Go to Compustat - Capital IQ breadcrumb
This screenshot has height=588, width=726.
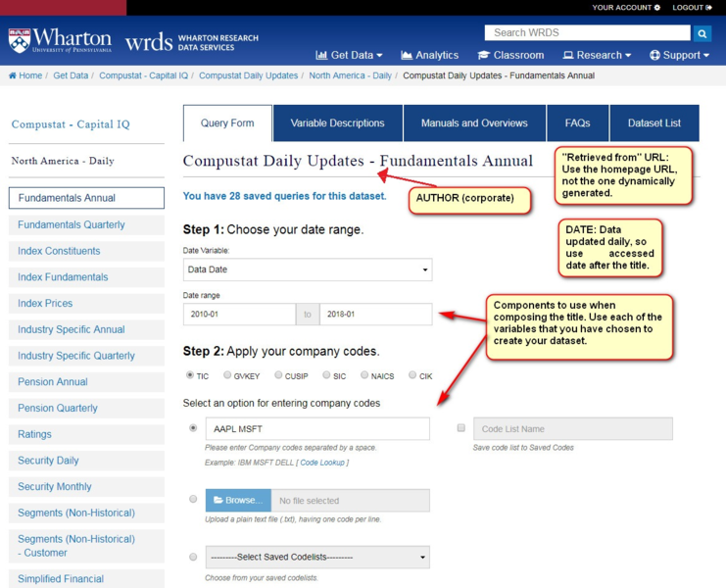143,75
